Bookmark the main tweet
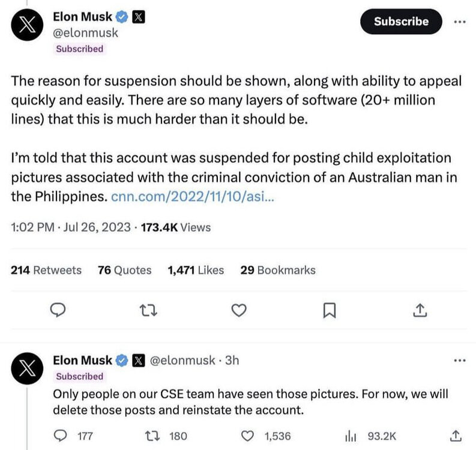Viewport: 476px width, 450px height. tap(330, 310)
